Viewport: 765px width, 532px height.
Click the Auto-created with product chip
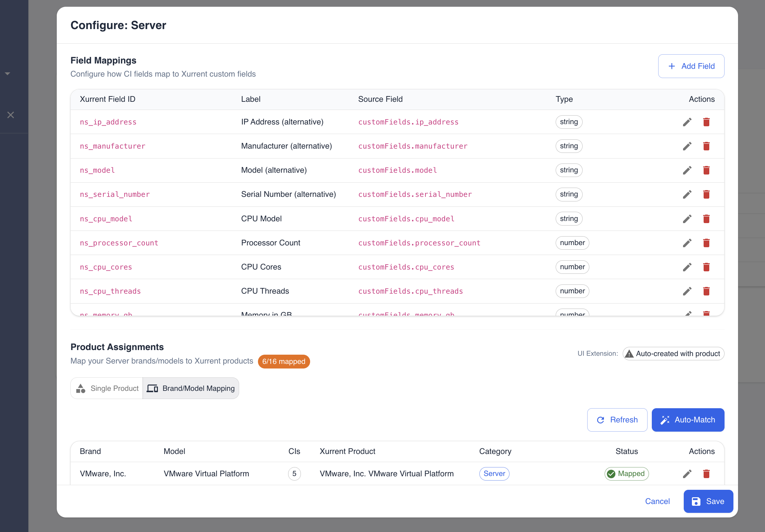click(673, 354)
